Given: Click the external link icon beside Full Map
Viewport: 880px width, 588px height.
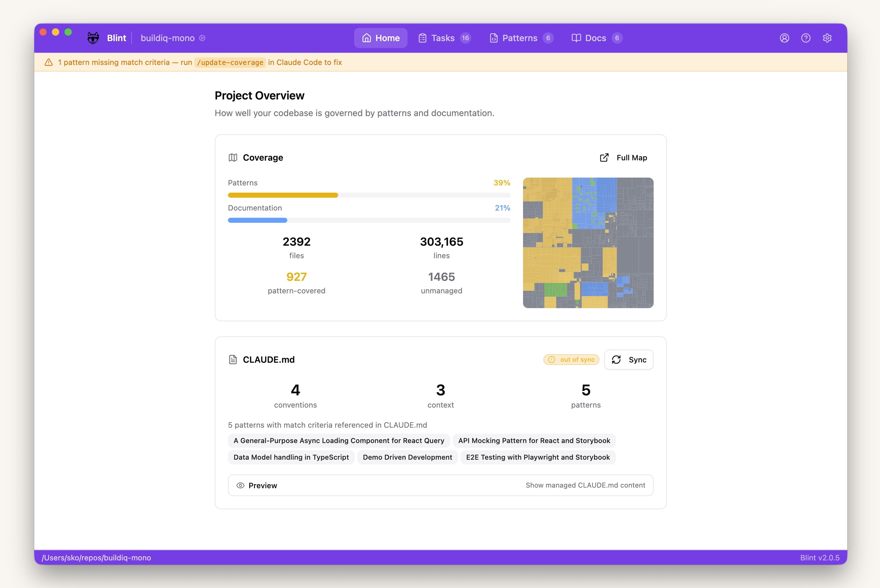Looking at the screenshot, I should click(604, 158).
